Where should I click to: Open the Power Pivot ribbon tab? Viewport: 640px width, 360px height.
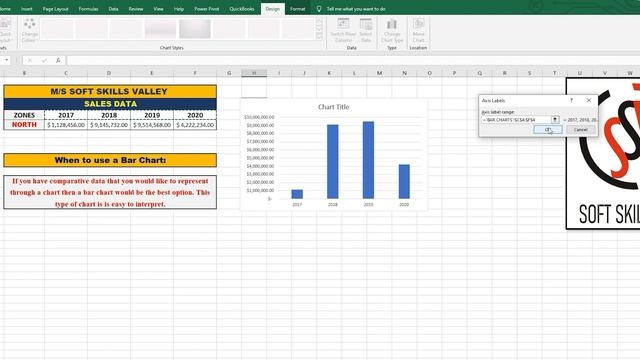(207, 9)
